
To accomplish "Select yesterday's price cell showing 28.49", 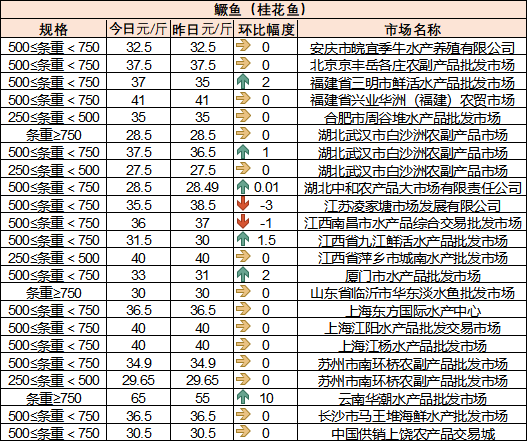I will [202, 187].
